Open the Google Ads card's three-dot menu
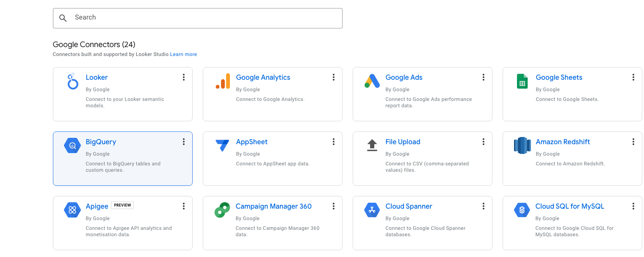The height and width of the screenshot is (257, 644). click(484, 77)
